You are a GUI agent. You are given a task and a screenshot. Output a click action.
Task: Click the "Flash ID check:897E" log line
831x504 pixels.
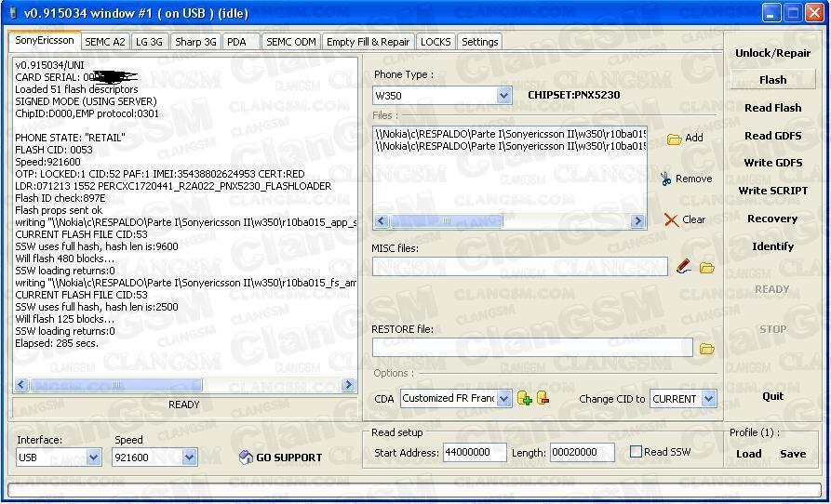coord(60,198)
